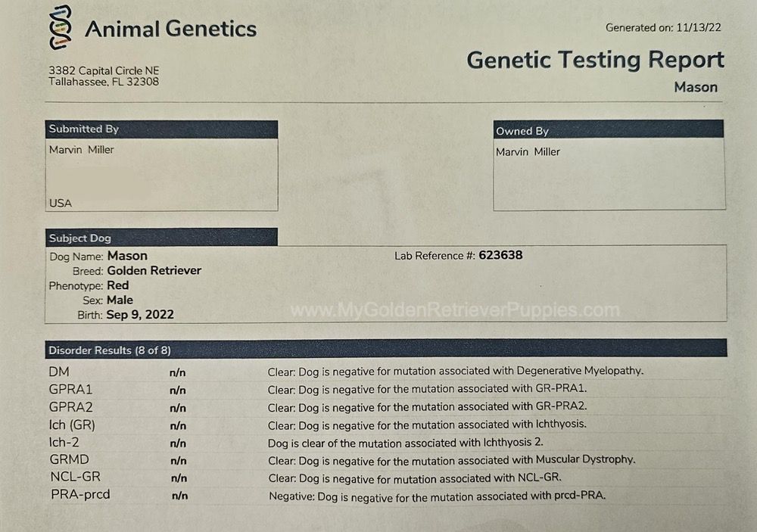Select Lab Reference number 623638
The image size is (757, 532).
[500, 255]
